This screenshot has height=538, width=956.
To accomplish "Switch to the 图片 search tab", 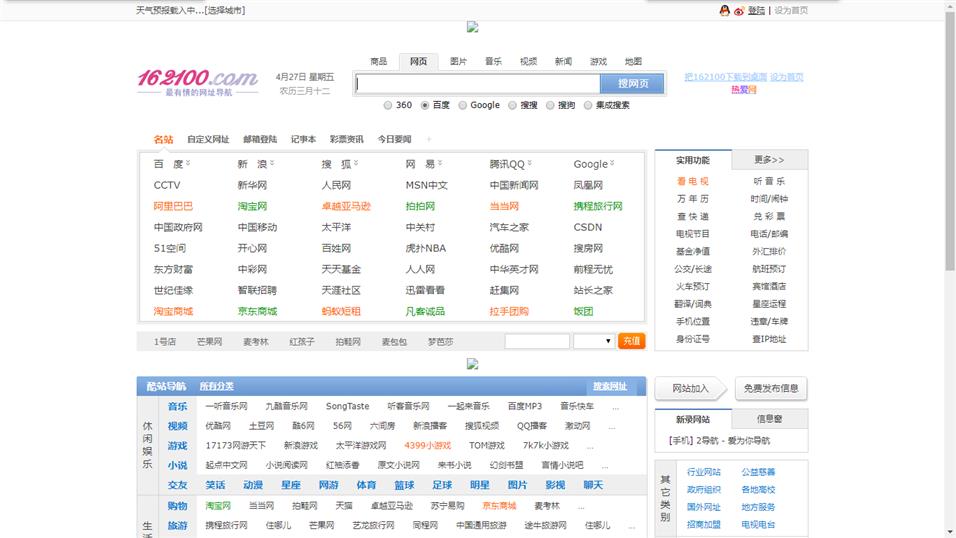I will 458,61.
